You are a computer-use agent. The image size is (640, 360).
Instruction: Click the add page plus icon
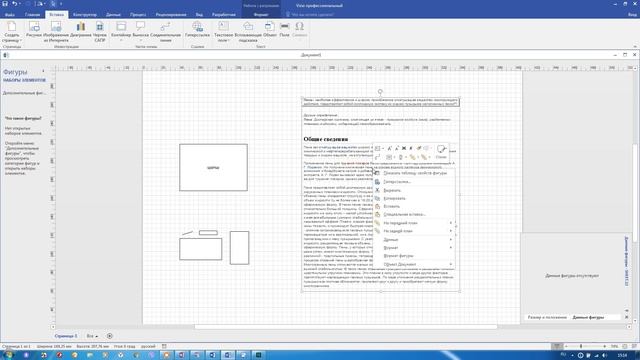coord(109,336)
